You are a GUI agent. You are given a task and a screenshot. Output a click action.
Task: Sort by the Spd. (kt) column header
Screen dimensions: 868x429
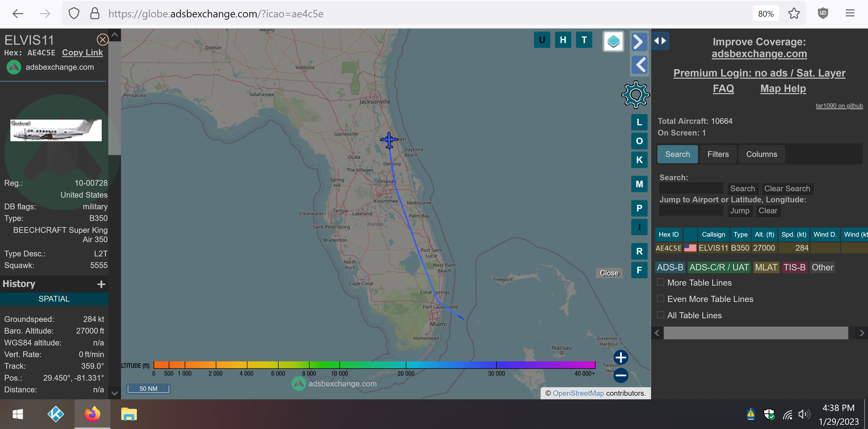pos(794,234)
